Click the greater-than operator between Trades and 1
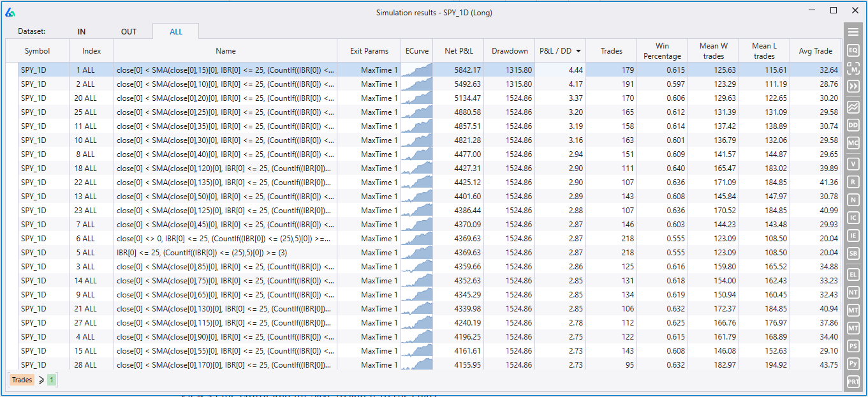This screenshot has height=397, width=868. pyautogui.click(x=42, y=379)
